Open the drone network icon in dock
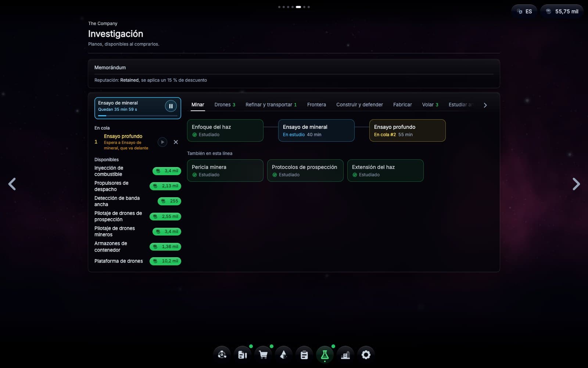This screenshot has height=368, width=588. point(222,355)
